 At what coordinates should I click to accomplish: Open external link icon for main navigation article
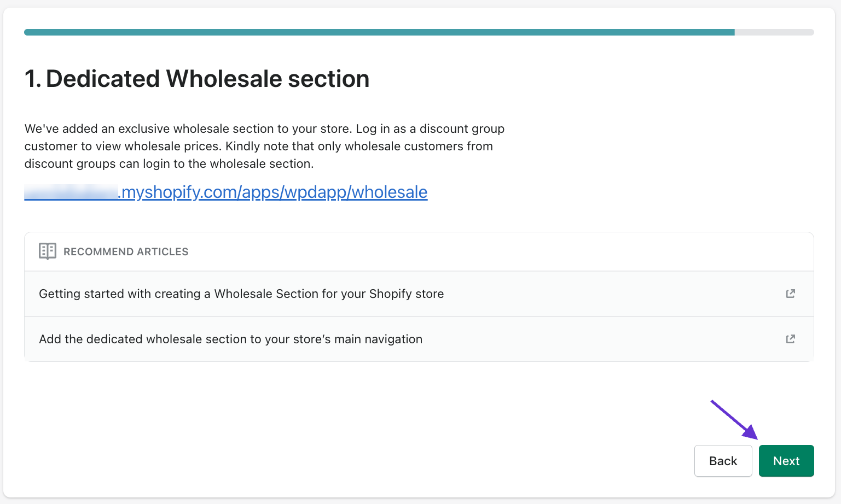790,339
